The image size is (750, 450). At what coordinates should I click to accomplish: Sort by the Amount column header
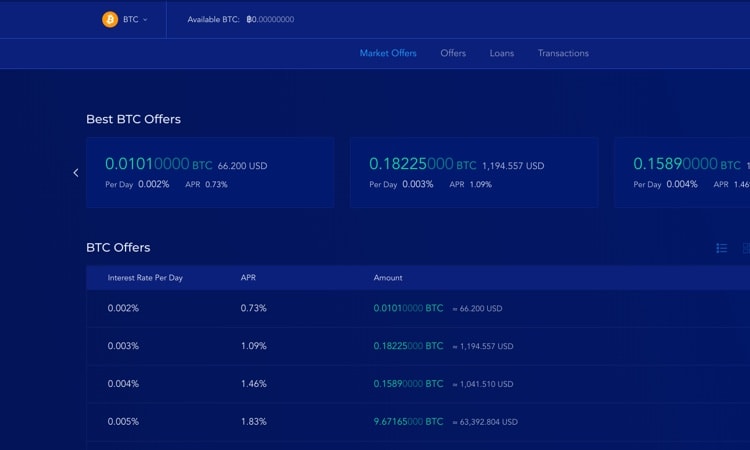pyautogui.click(x=388, y=278)
